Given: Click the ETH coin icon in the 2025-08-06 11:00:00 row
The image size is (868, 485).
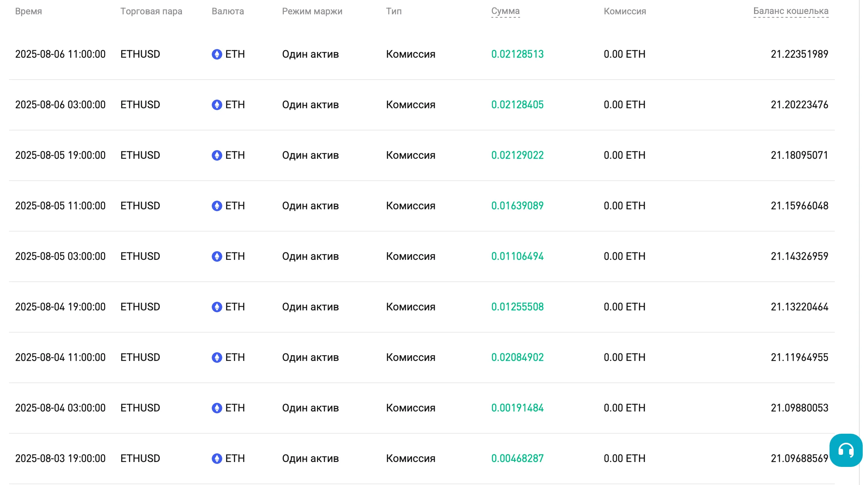Looking at the screenshot, I should [217, 54].
